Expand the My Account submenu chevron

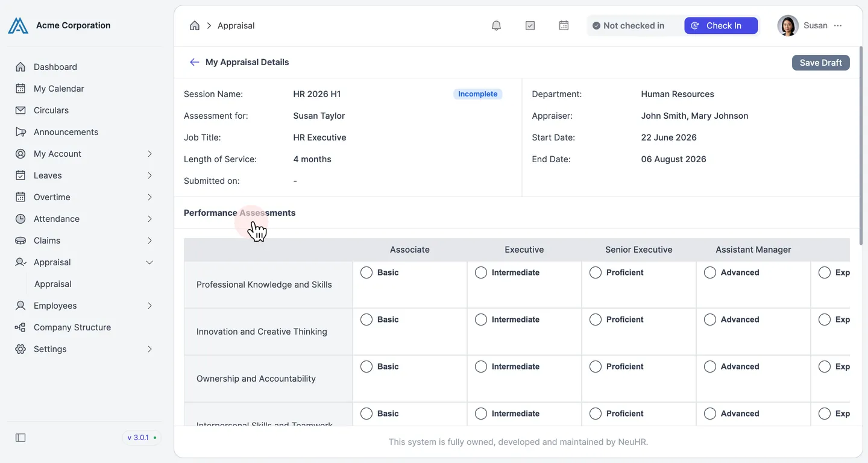click(149, 154)
